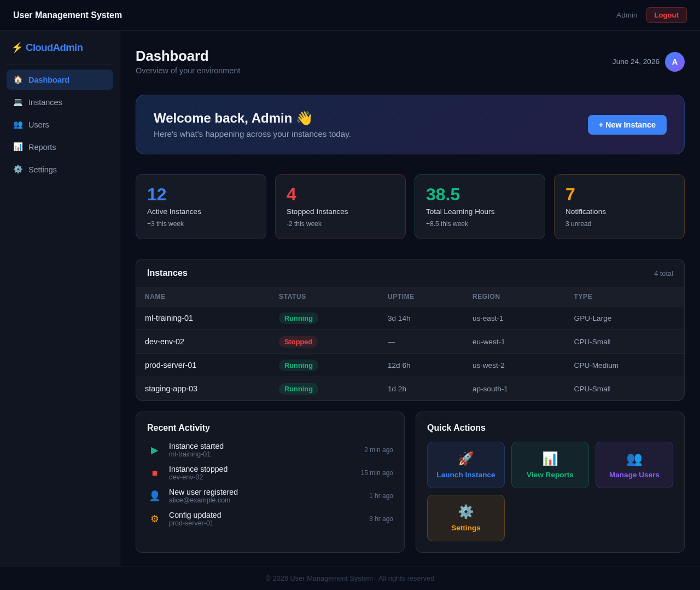Click the house icon beside Dashboard
The image size is (700, 590).
click(x=18, y=80)
